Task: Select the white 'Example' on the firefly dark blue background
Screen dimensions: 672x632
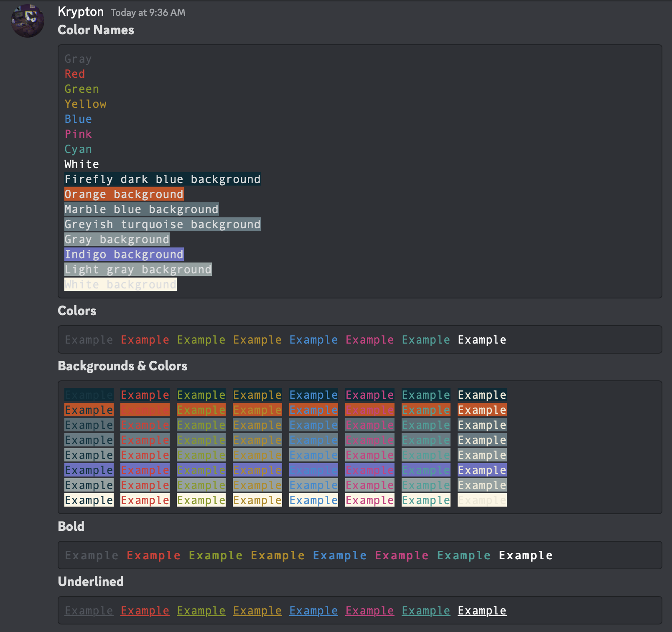Action: click(482, 395)
